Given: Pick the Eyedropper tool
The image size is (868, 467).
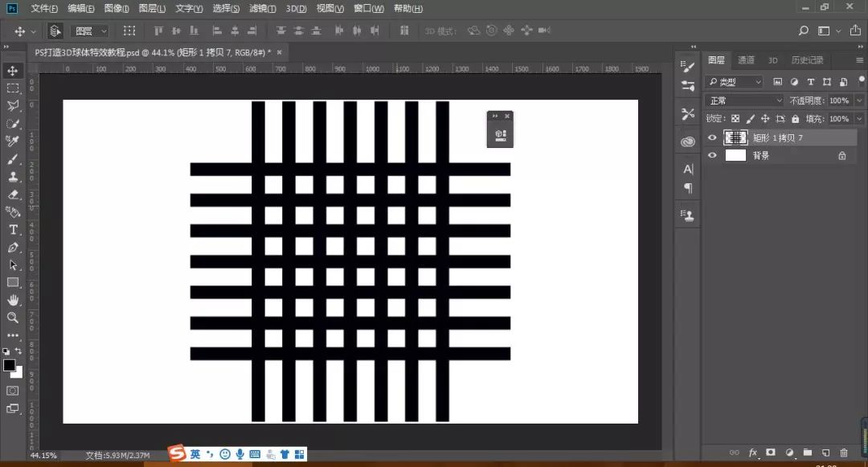Looking at the screenshot, I should point(13,141).
